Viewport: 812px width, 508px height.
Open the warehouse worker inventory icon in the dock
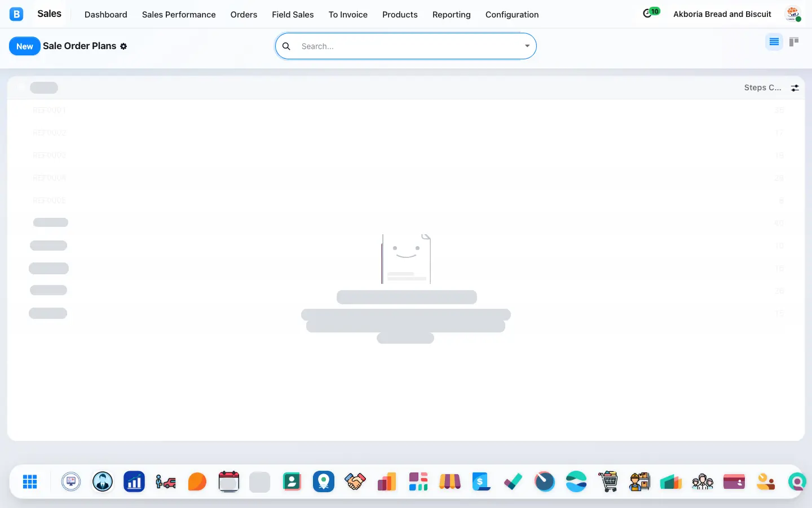[639, 481]
